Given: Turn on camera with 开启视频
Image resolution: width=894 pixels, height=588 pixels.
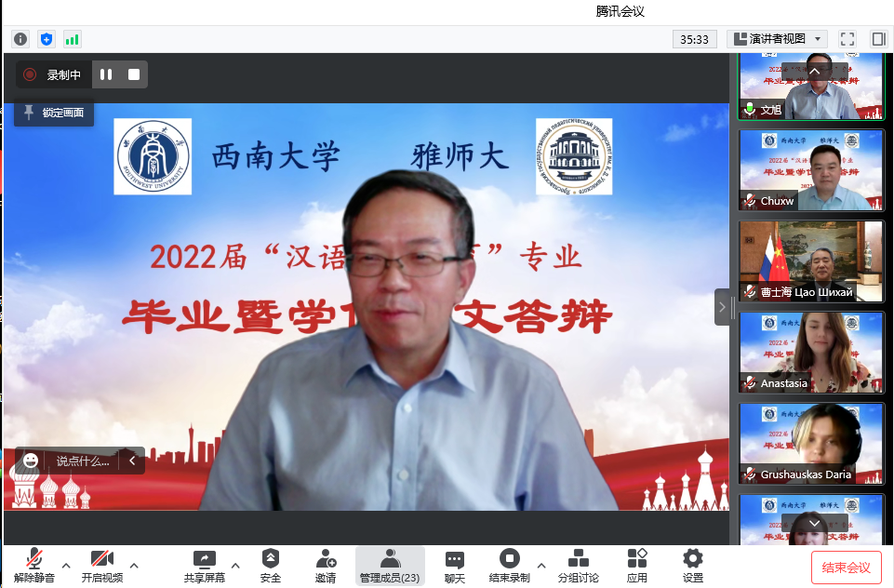Looking at the screenshot, I should point(101,566).
